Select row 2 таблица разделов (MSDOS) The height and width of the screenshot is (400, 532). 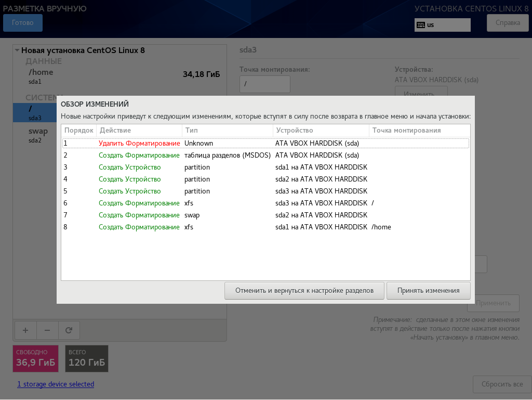click(x=265, y=155)
